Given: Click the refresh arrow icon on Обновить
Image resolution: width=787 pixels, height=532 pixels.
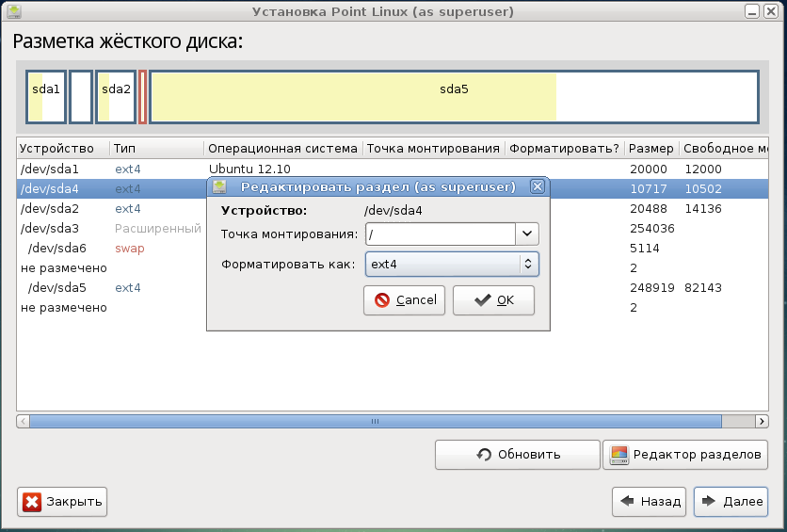Looking at the screenshot, I should pyautogui.click(x=484, y=455).
